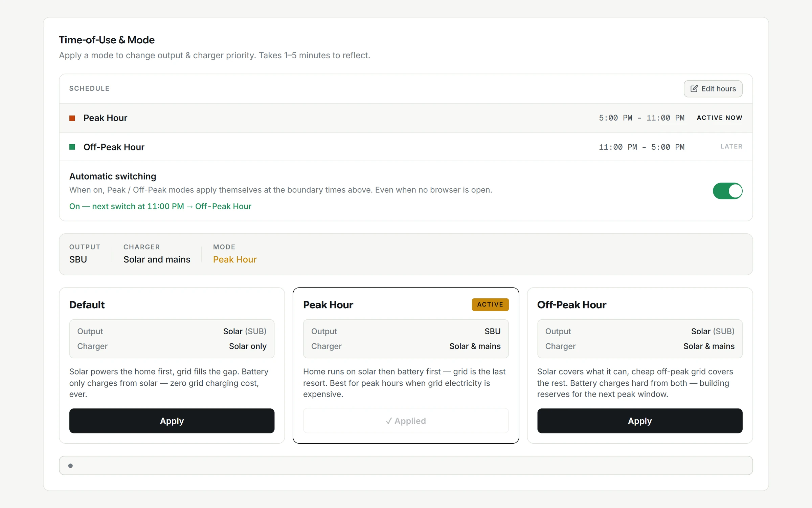
Task: Click the Applied button on Peak Hour card
Action: (x=406, y=421)
